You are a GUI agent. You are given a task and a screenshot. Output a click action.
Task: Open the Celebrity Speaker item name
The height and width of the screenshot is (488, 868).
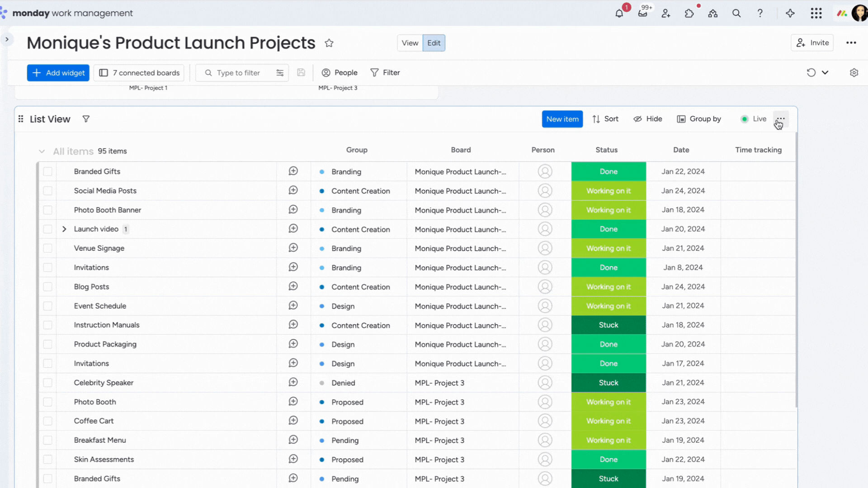coord(104,383)
